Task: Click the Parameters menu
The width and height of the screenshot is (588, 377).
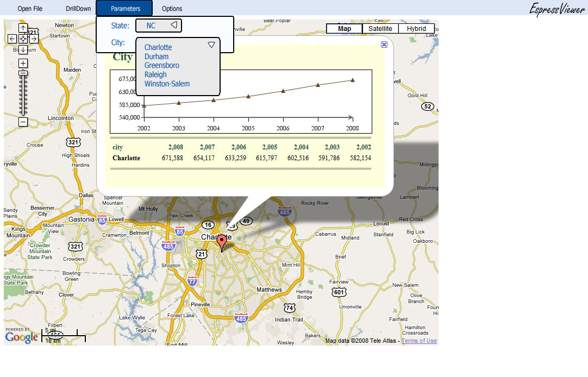Action: [124, 8]
